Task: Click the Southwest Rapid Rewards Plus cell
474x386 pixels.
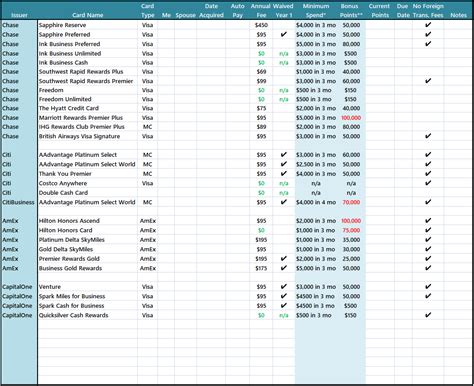Action: coord(81,72)
